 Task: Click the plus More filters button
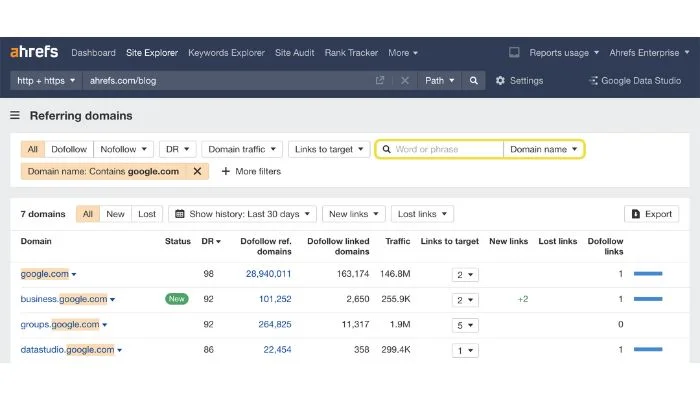click(251, 171)
